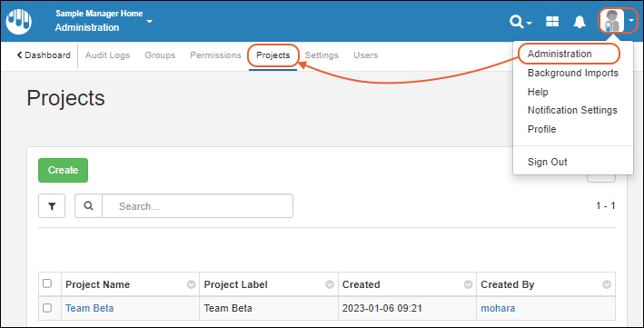Select Background Imports from user menu
The height and width of the screenshot is (328, 644).
coord(573,73)
